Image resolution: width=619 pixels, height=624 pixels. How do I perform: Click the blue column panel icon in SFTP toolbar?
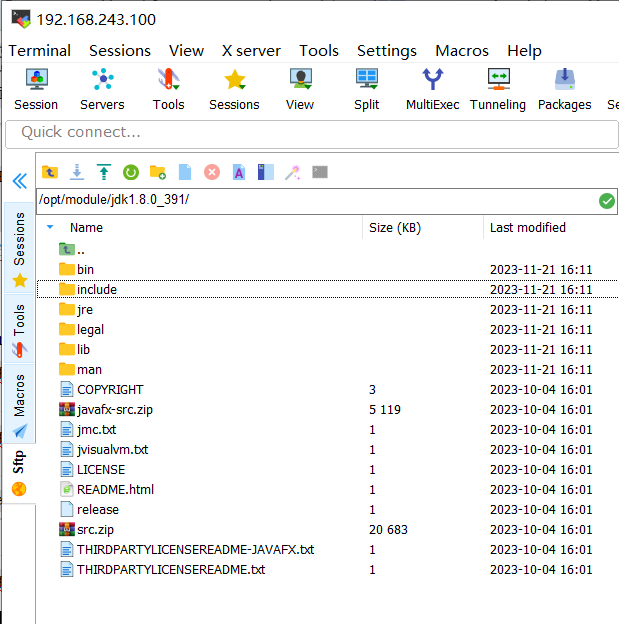coord(266,172)
